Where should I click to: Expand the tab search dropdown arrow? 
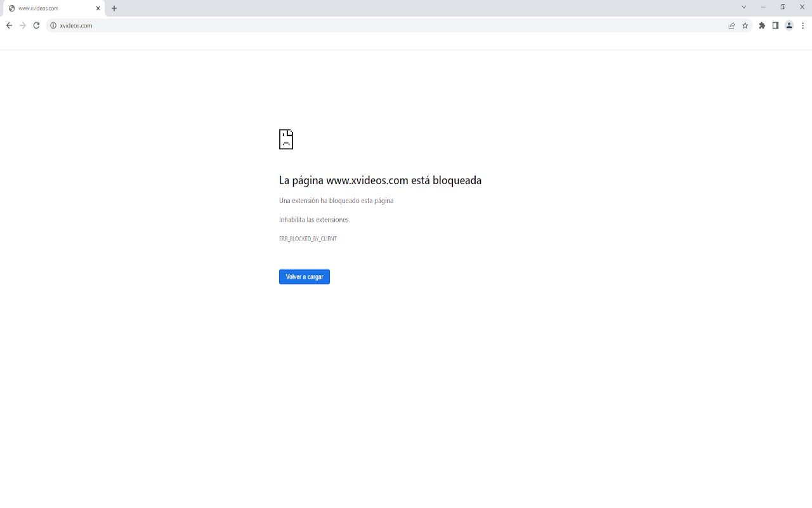click(x=743, y=7)
